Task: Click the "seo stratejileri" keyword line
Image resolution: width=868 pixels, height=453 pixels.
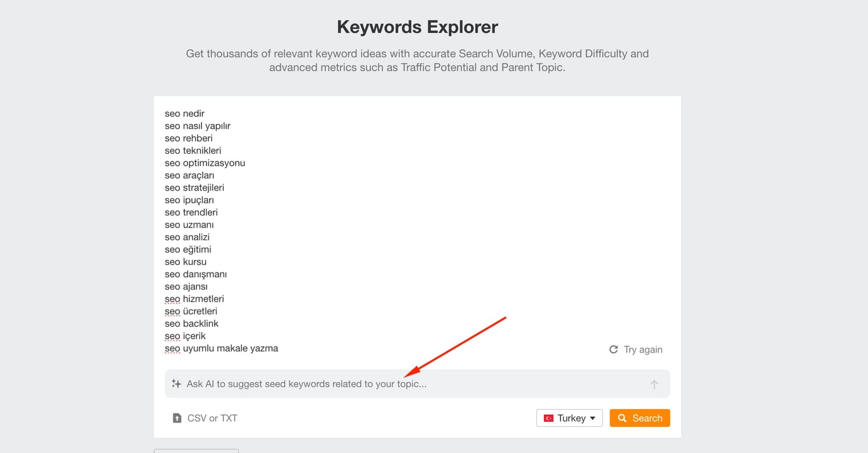Action: pos(194,188)
